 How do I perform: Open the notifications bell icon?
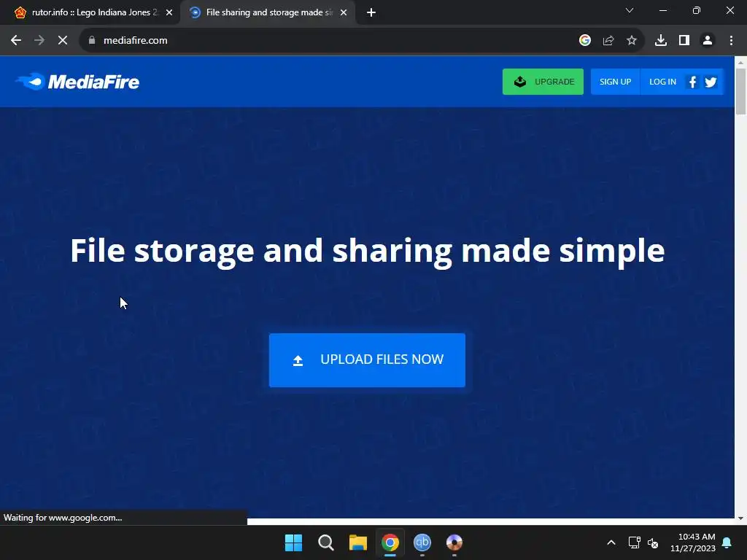coord(727,542)
